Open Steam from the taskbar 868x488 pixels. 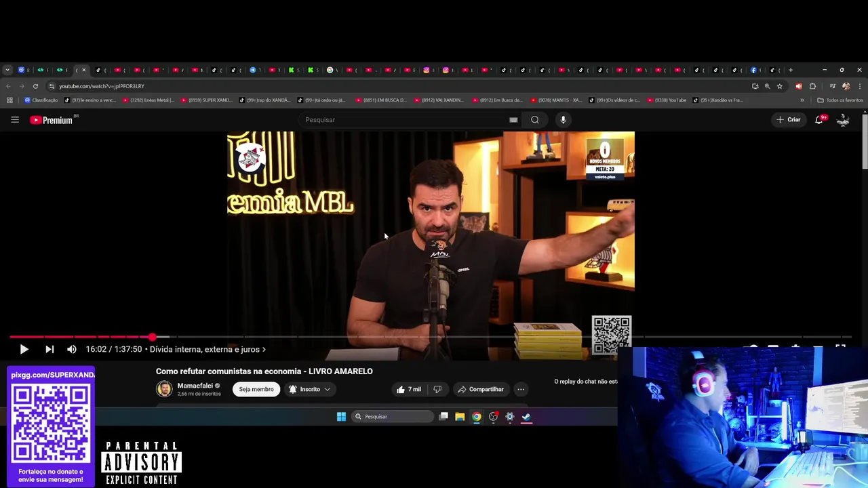(526, 417)
